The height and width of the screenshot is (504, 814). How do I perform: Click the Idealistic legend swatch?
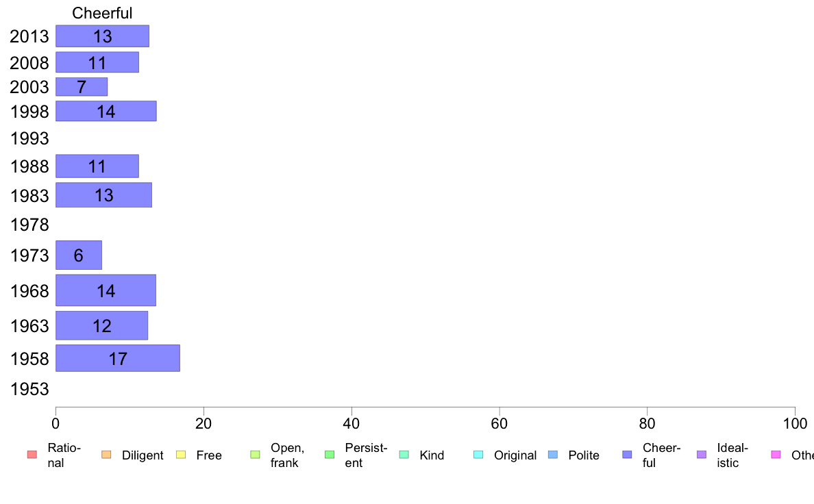[x=701, y=455]
